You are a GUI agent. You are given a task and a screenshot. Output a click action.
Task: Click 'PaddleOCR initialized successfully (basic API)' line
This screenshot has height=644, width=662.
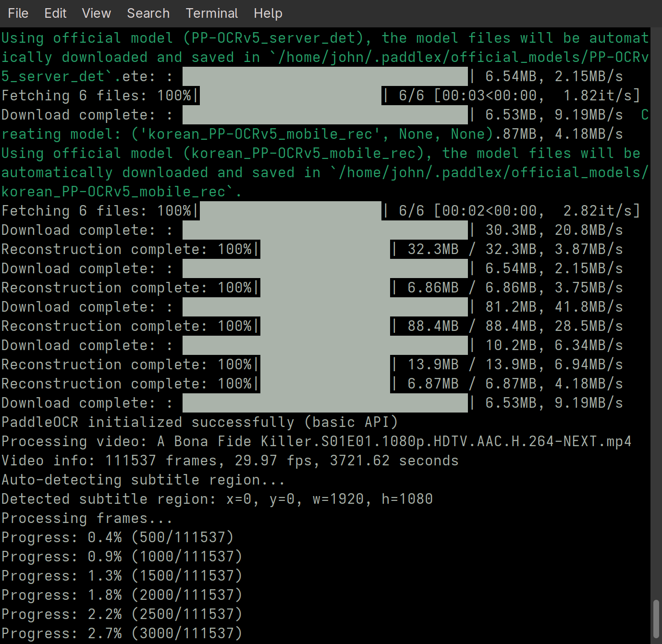pyautogui.click(x=200, y=422)
